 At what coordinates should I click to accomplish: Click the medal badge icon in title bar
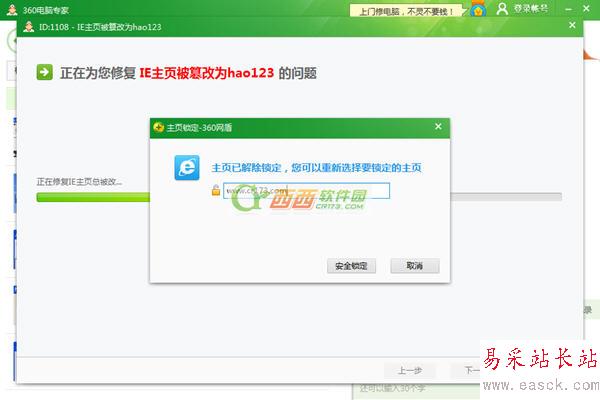pos(478,9)
